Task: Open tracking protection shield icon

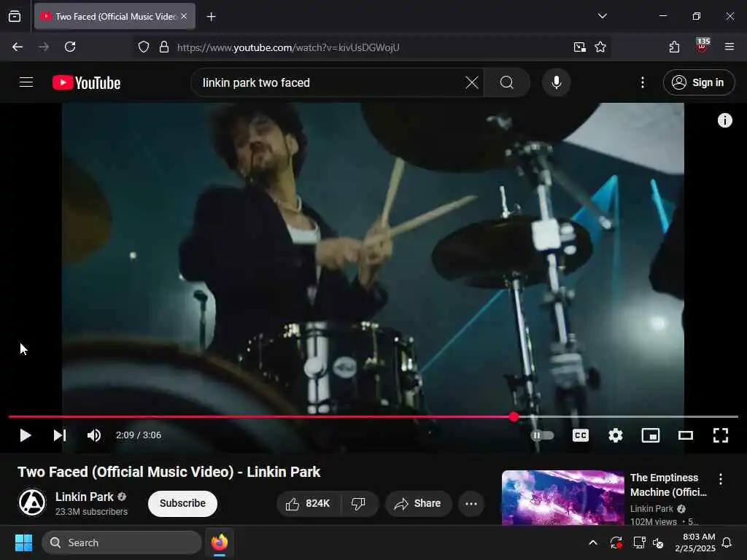Action: [x=144, y=47]
